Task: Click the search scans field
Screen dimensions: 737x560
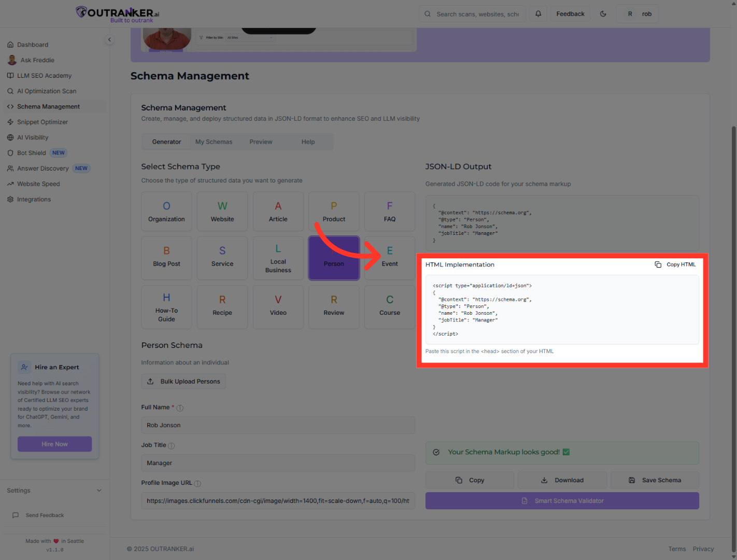Action: [472, 14]
